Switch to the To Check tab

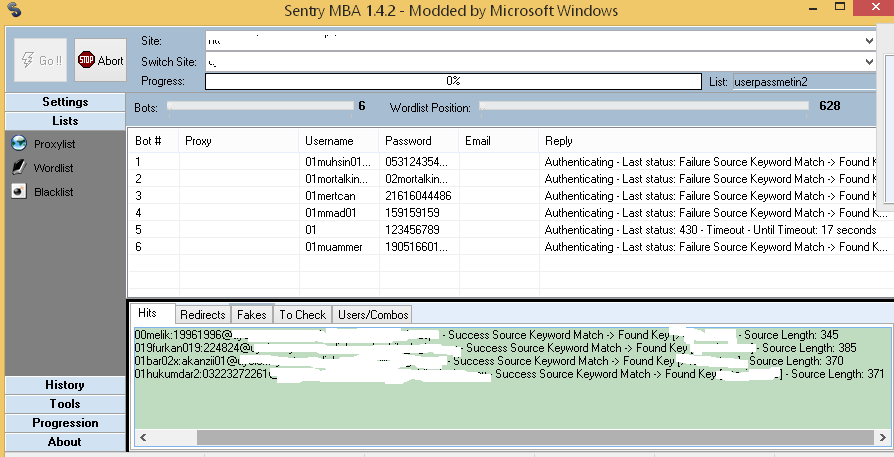[x=302, y=315]
